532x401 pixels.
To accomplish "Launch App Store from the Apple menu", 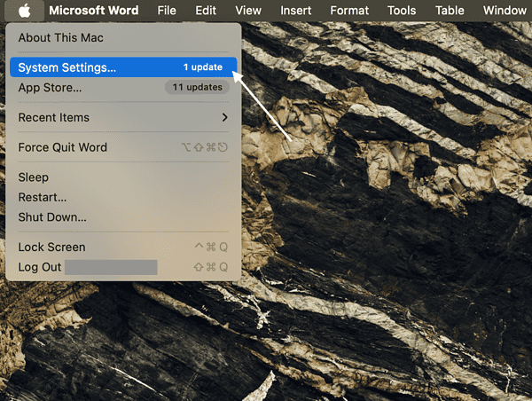I will click(x=50, y=88).
